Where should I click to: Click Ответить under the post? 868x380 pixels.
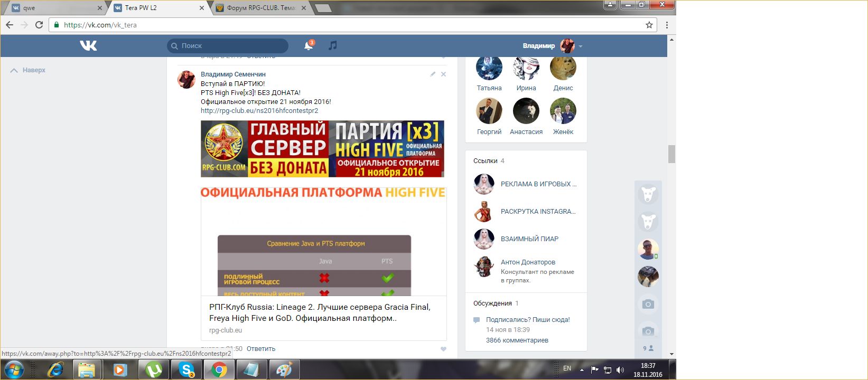261,349
